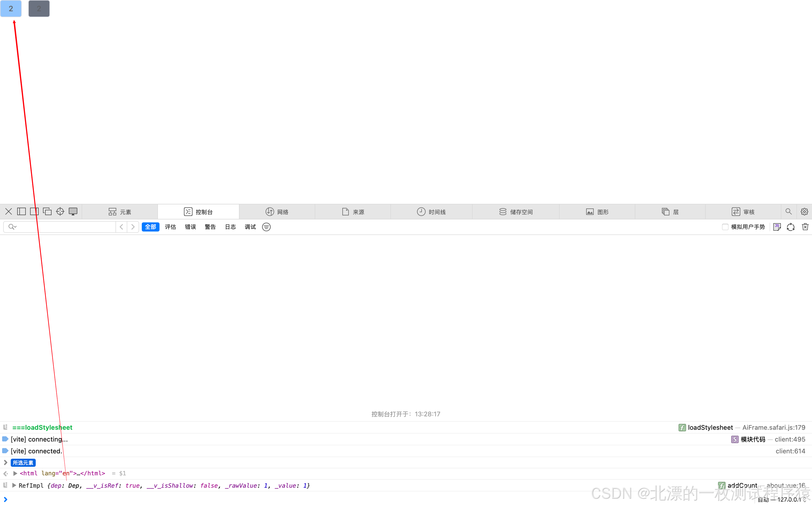812x507 pixels.
Task: Toggle the 警告 message filter
Action: click(x=210, y=227)
